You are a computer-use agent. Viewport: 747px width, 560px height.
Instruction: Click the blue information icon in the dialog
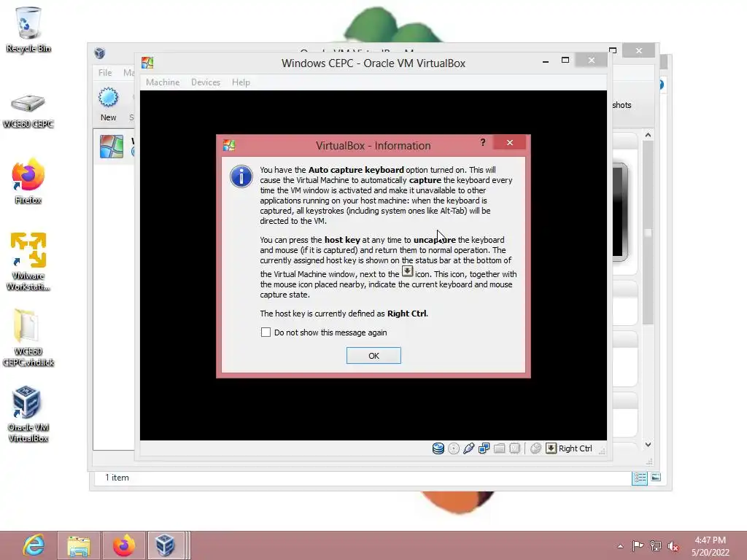241,176
